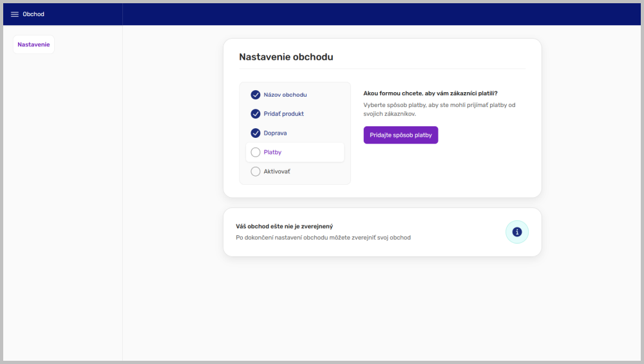Open the Doprava step label
The height and width of the screenshot is (364, 644).
tap(275, 133)
